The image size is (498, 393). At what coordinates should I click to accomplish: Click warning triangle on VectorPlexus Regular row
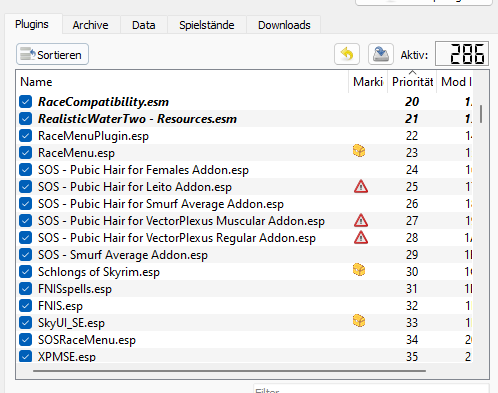361,238
